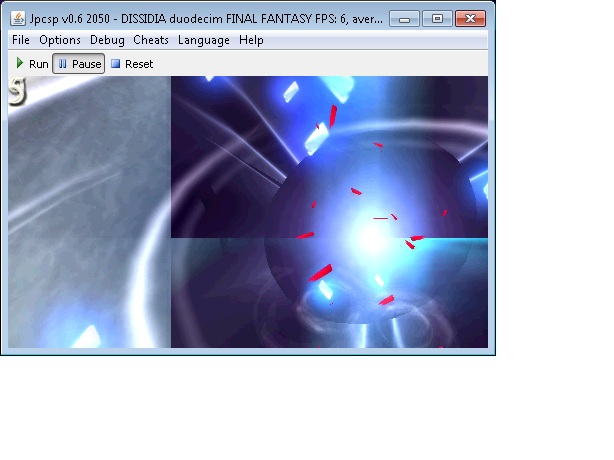Open the Language menu
This screenshot has height=460, width=614.
coord(204,40)
